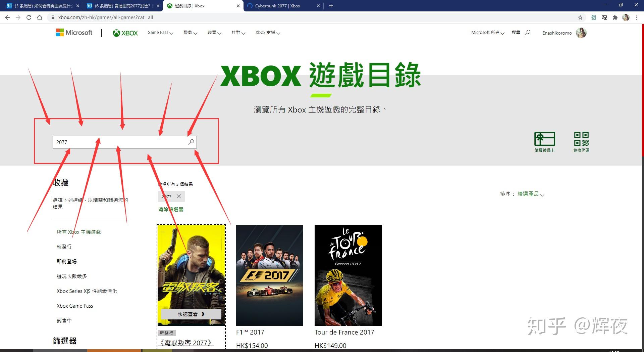The width and height of the screenshot is (644, 352).
Task: Remove the 2077 filter tag
Action: point(179,196)
